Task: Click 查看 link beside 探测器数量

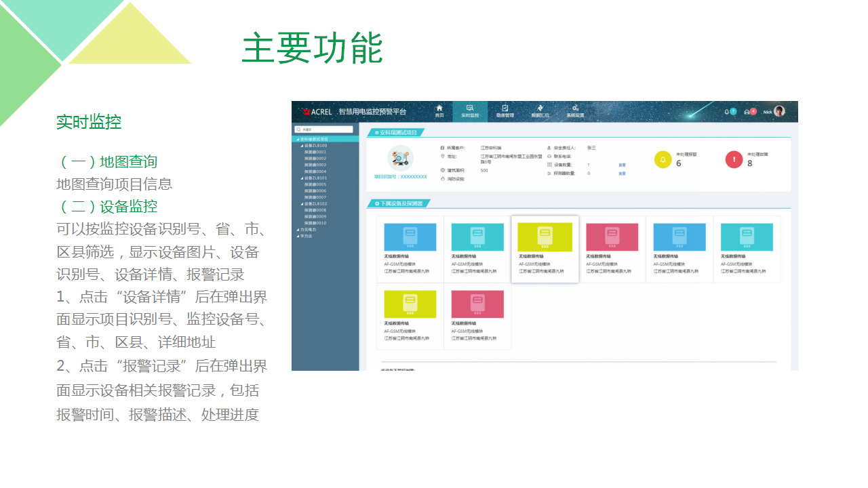Action: 622,174
